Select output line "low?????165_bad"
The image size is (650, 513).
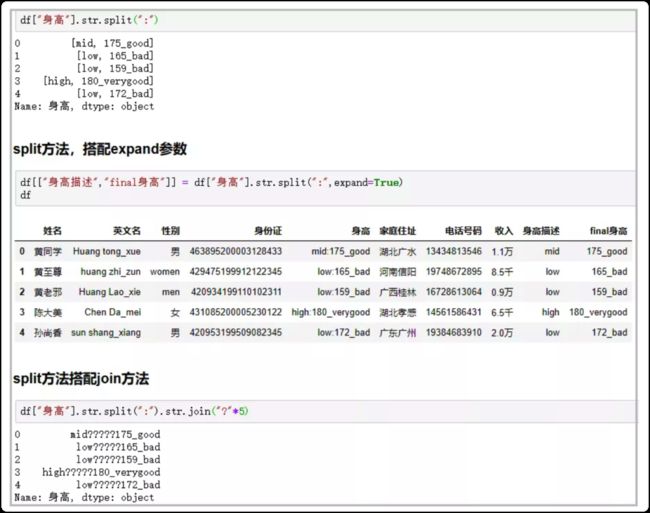pyautogui.click(x=118, y=447)
